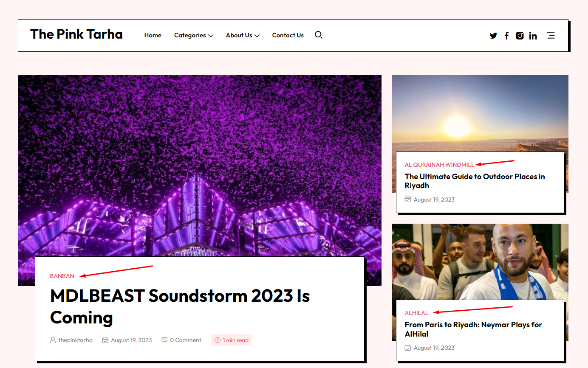Go to the Home menu item
This screenshot has height=368, width=588.
153,35
